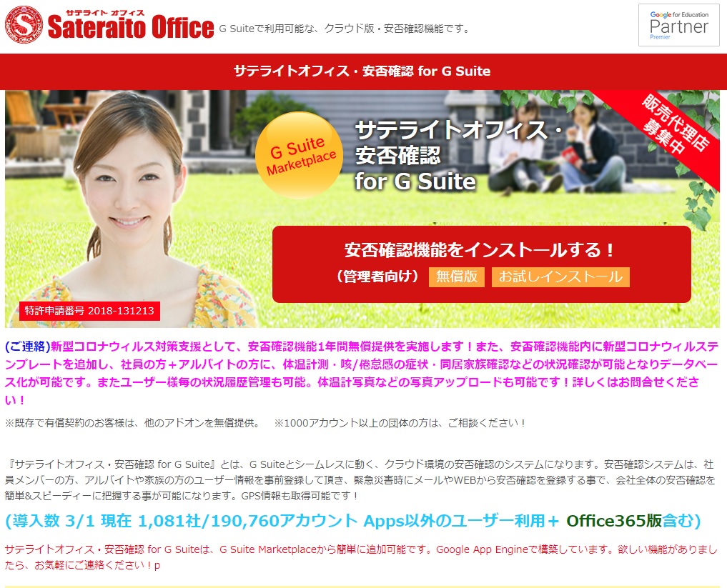727x588 pixels.
Task: Click the header tagline G Suiteで利用可能な
Action: (345, 29)
